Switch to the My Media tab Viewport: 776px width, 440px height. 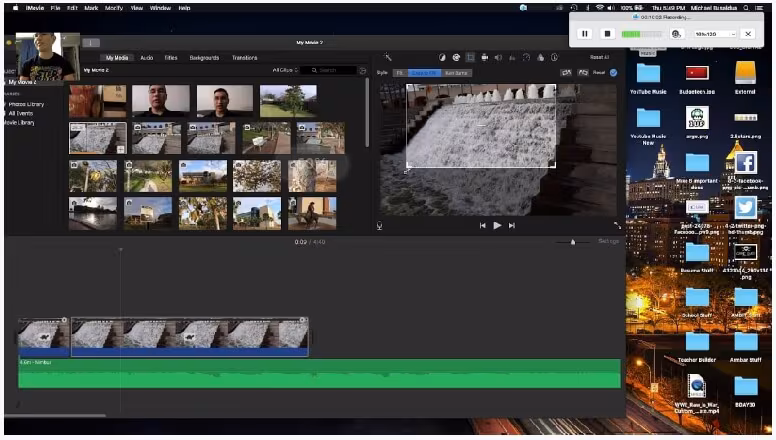[117, 58]
